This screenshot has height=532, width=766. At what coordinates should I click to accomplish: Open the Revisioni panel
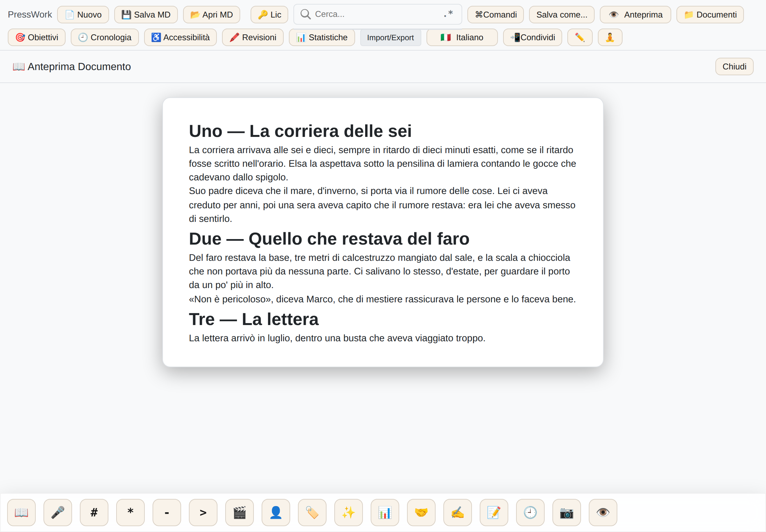pos(253,37)
